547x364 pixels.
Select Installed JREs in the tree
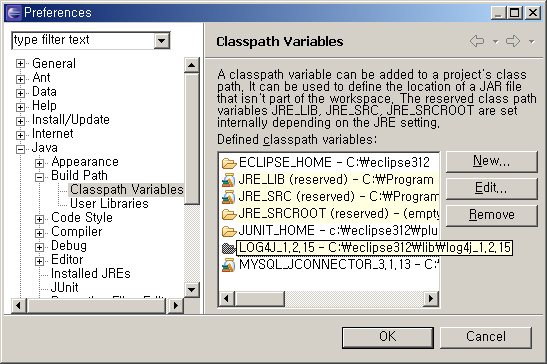tap(91, 273)
